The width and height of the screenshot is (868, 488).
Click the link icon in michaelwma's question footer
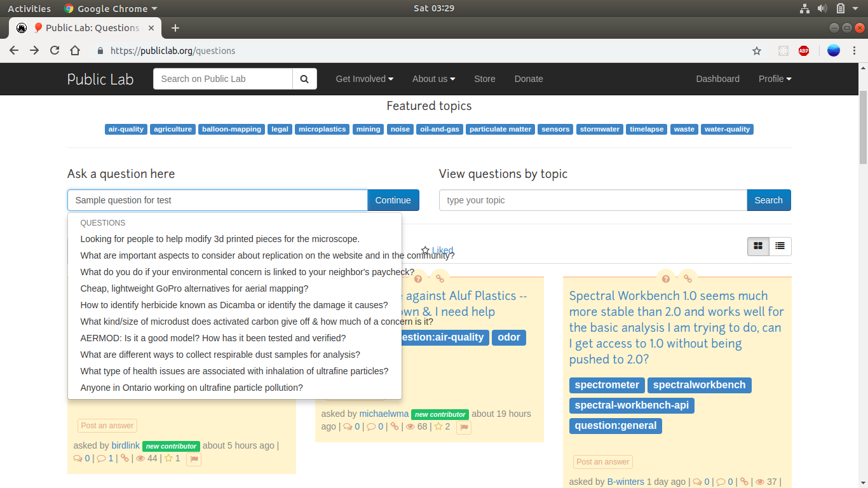click(x=395, y=427)
